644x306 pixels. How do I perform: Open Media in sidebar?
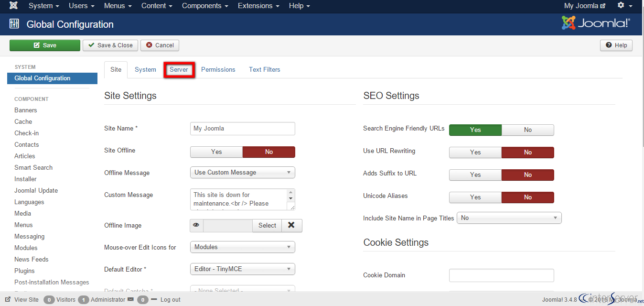coord(23,214)
